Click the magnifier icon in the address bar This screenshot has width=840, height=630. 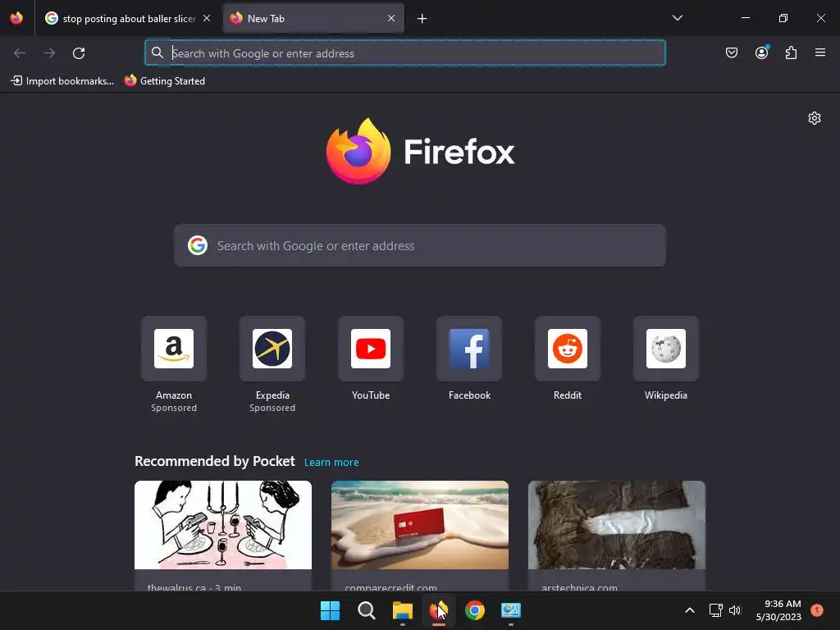pyautogui.click(x=157, y=52)
